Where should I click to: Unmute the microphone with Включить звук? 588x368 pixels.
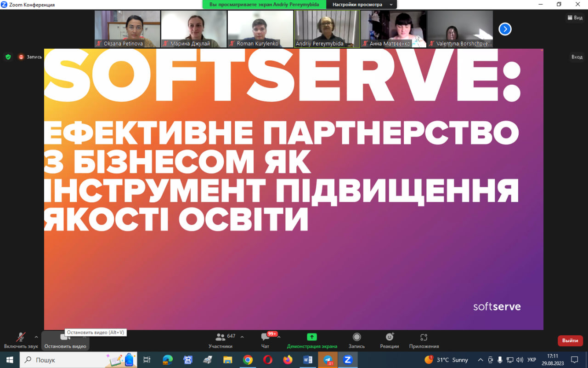[x=21, y=340]
